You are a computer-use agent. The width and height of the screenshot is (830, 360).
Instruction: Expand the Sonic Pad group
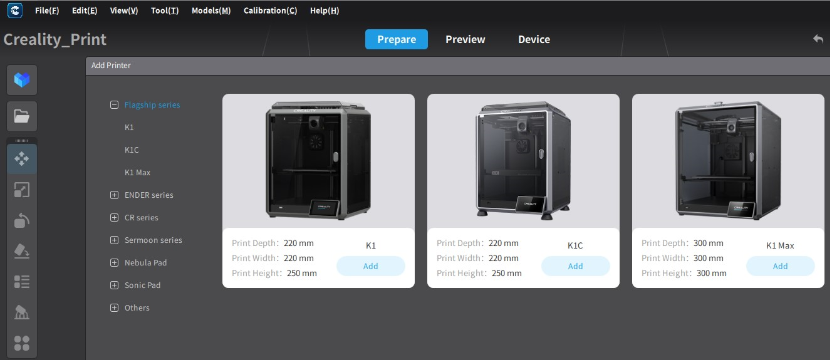(114, 285)
